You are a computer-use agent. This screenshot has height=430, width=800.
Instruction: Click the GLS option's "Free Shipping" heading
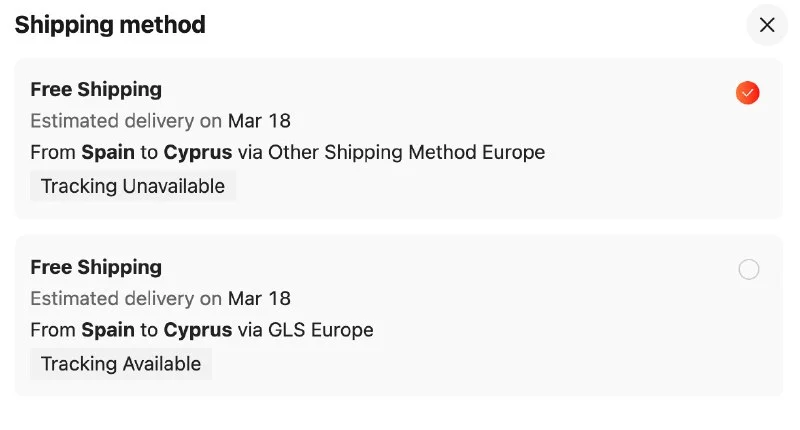[96, 267]
